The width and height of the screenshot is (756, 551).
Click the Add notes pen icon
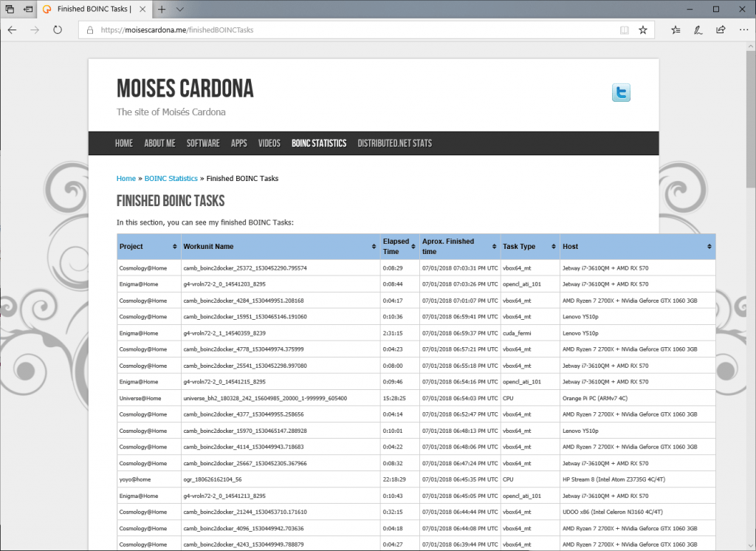(x=698, y=30)
